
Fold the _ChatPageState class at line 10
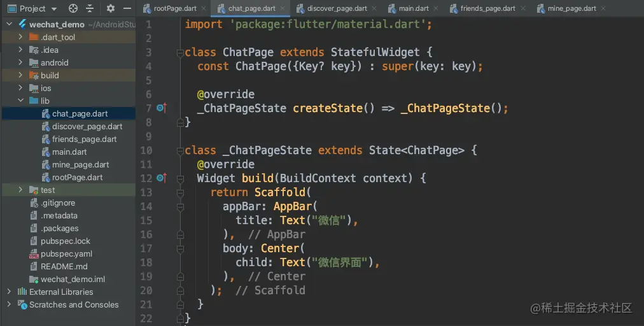click(180, 151)
